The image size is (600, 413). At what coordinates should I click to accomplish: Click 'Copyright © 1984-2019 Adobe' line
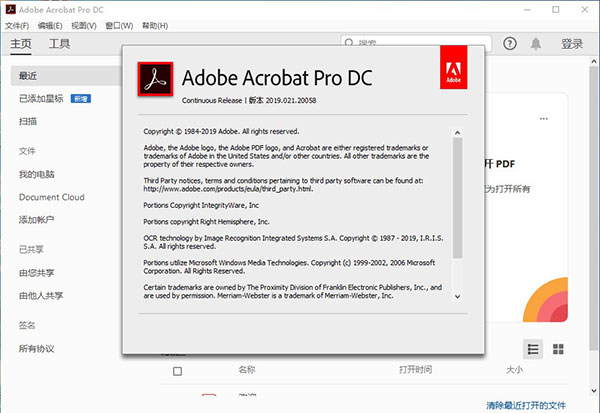click(221, 131)
